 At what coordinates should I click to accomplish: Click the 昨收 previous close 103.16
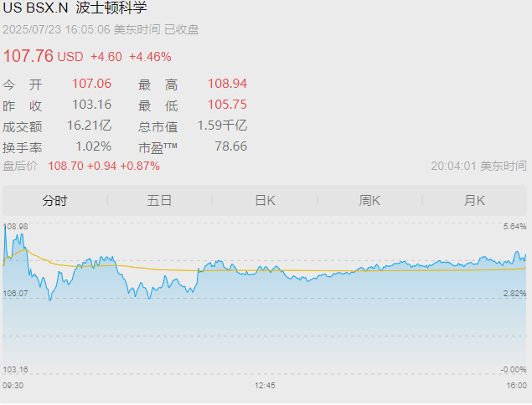pyautogui.click(x=91, y=105)
